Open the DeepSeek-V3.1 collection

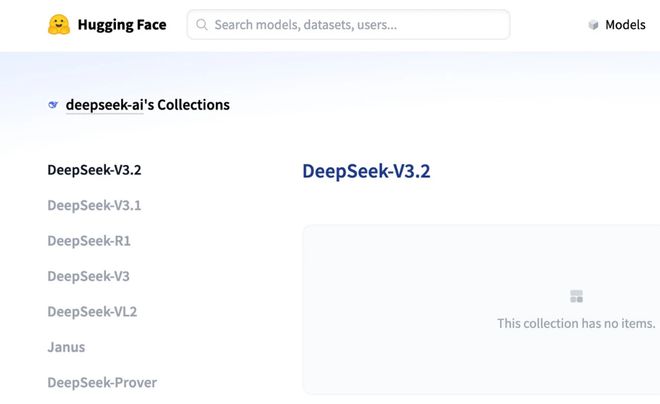[94, 205]
